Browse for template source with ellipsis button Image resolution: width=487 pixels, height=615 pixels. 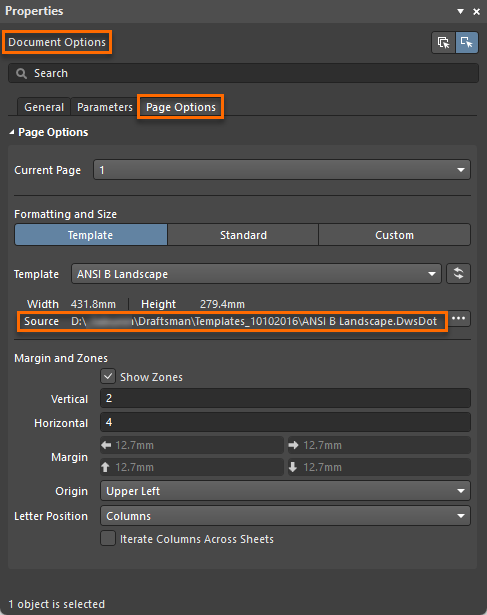[x=458, y=318]
